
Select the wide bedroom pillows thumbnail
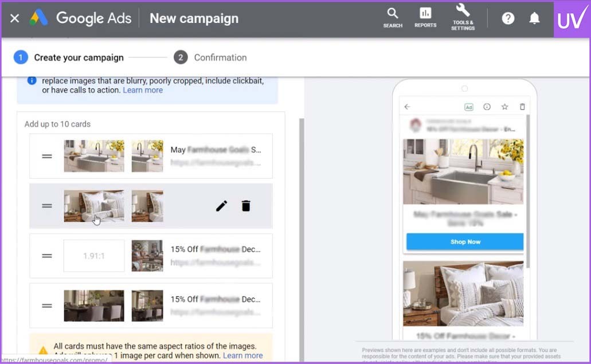pos(94,206)
